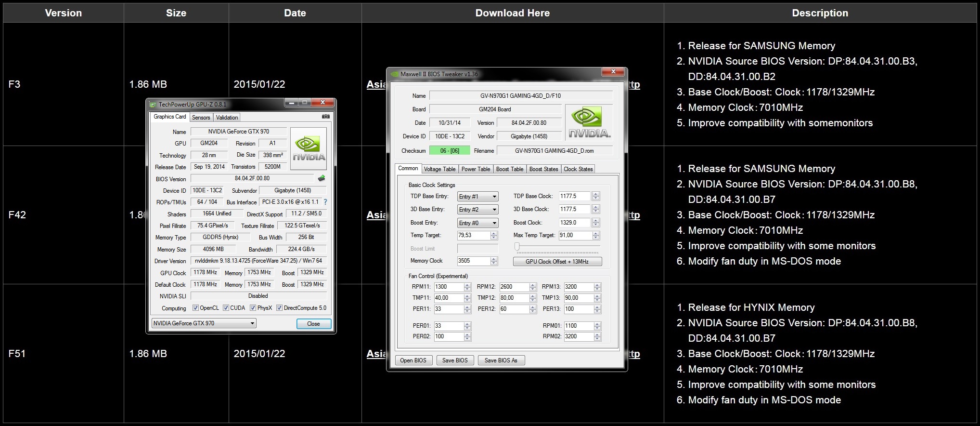980x426 pixels.
Task: Click the TMP12 input showing 80,00
Action: (x=514, y=298)
